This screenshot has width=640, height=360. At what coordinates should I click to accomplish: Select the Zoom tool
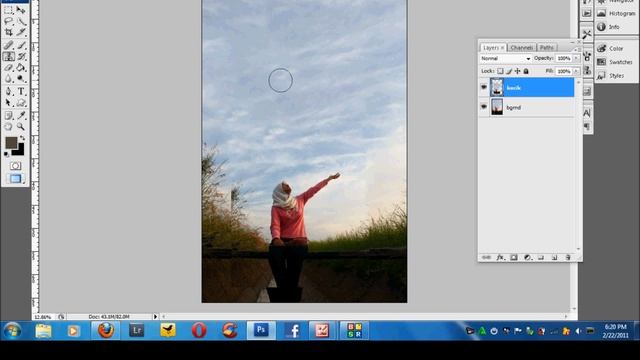click(21, 127)
